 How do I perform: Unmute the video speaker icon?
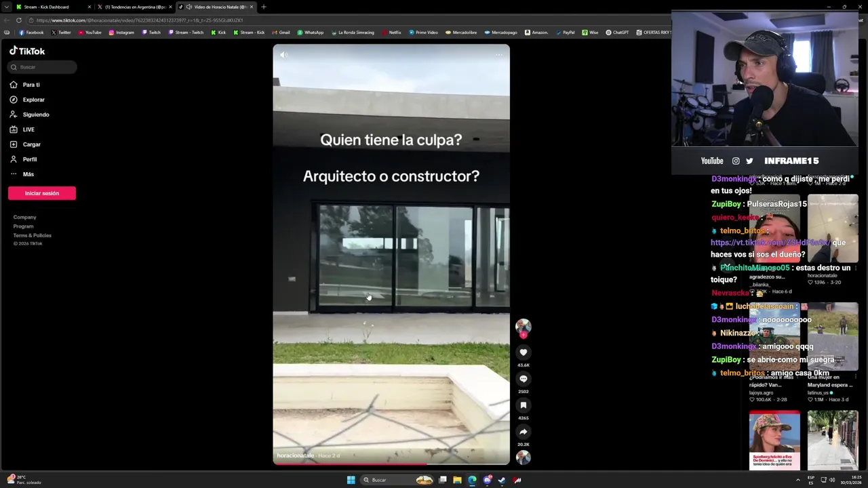coord(283,55)
